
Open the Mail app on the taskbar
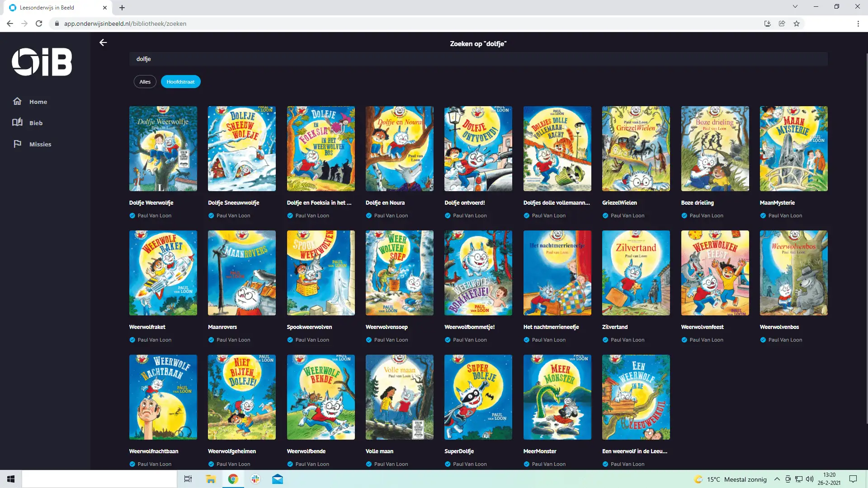(278, 479)
